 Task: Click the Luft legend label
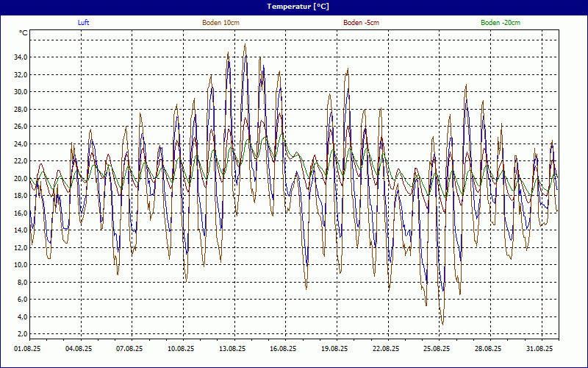click(84, 23)
